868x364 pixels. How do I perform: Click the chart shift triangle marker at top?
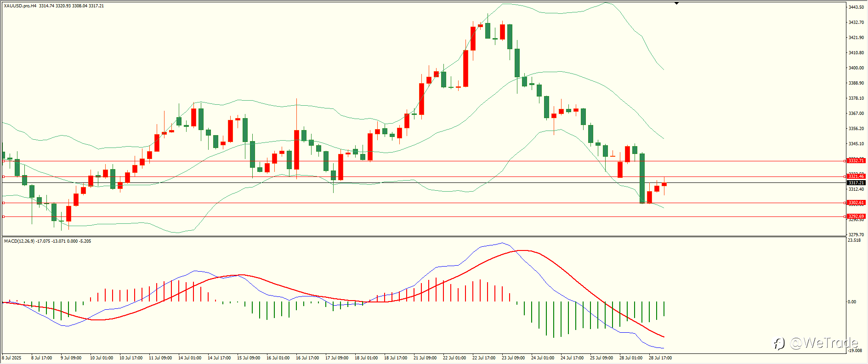click(676, 3)
